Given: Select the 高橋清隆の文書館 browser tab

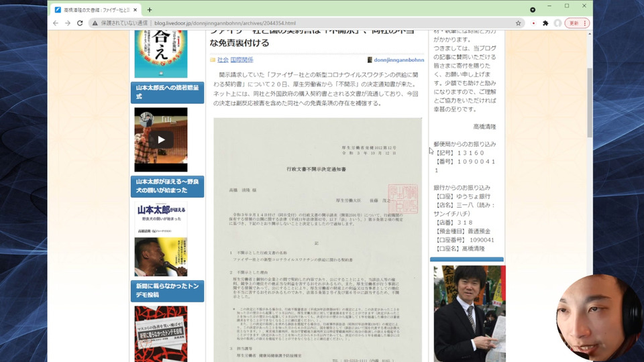Looking at the screenshot, I should (95, 10).
